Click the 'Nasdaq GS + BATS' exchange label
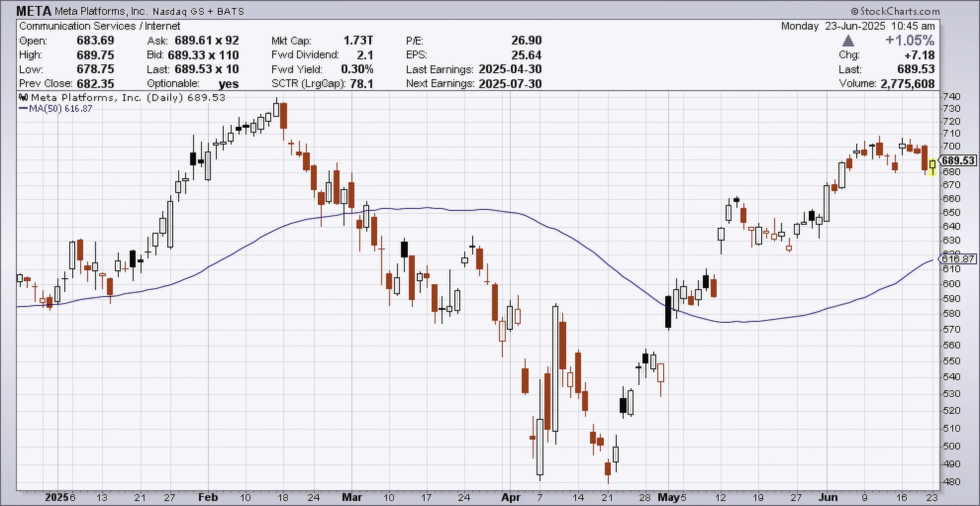The height and width of the screenshot is (506, 980). [x=198, y=11]
